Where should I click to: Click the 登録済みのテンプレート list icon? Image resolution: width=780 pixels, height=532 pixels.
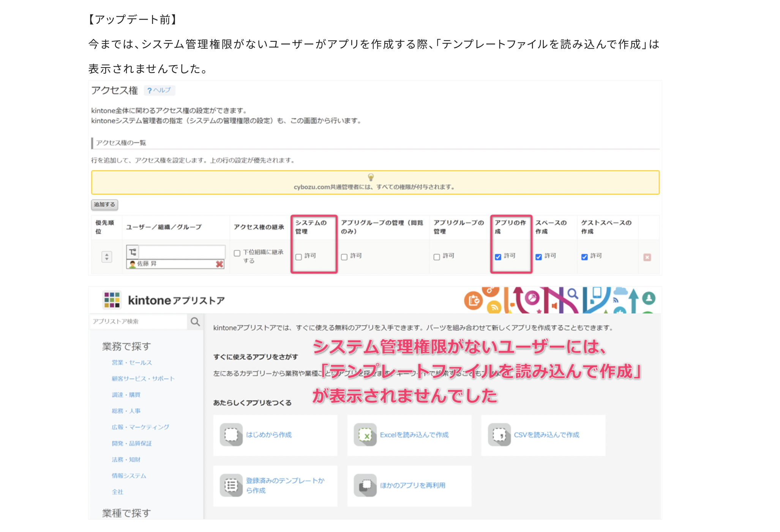(x=231, y=485)
